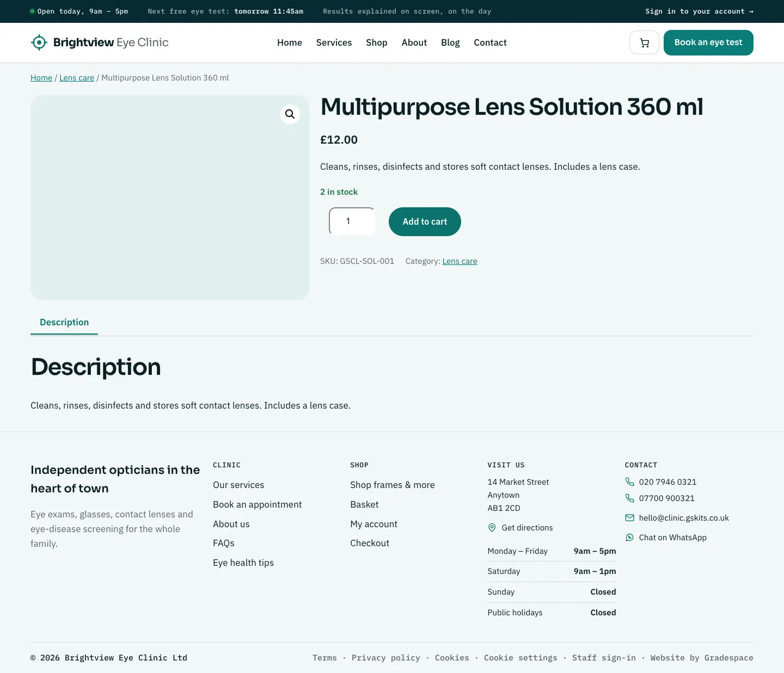Open the Book an appointment footer link
Viewport: 784px width, 673px height.
tap(258, 504)
